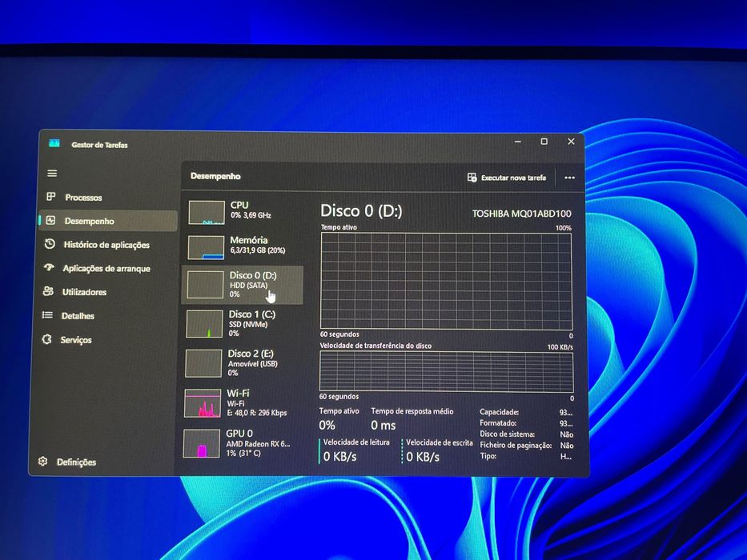The height and width of the screenshot is (560, 747).
Task: Click the Desempenho sidebar icon
Action: pos(50,221)
